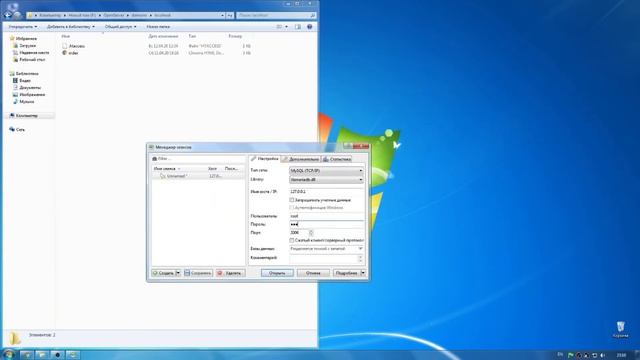Open Explorer help question-mark icon
Screen dimensions: 640x360
click(x=309, y=27)
